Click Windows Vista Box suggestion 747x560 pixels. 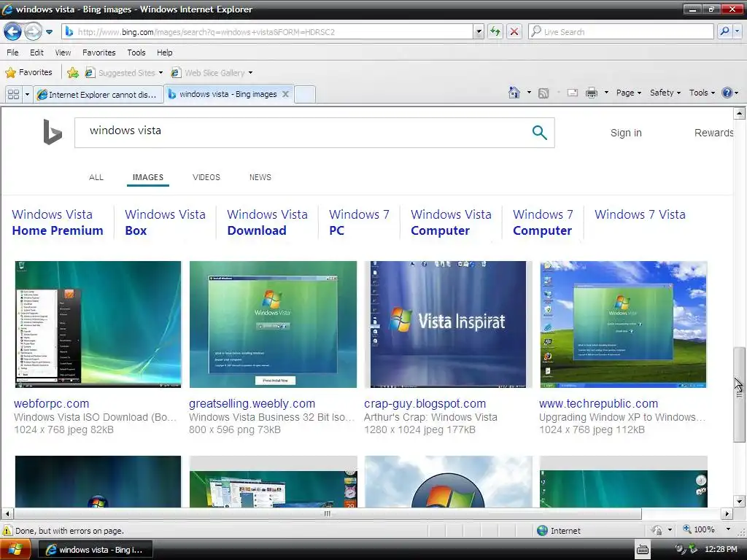[165, 222]
